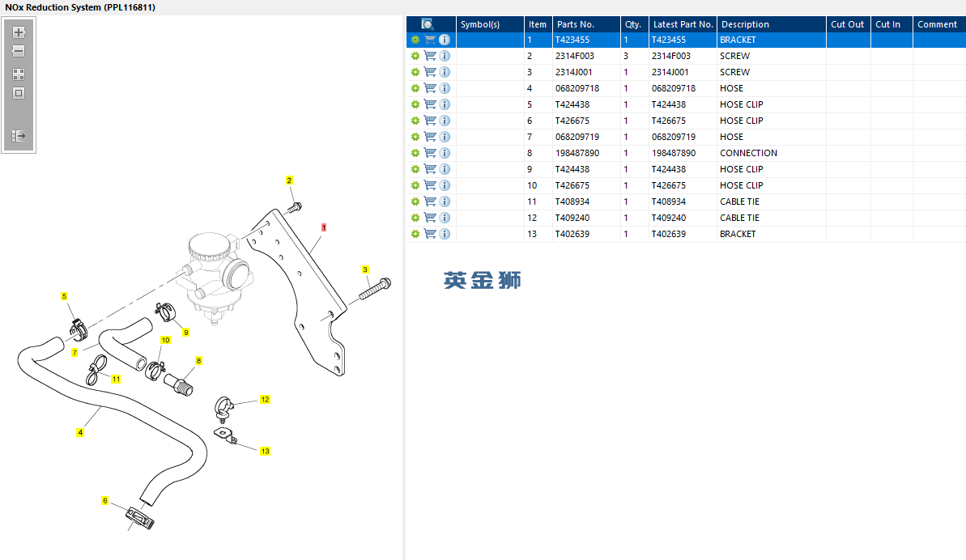Click the CONNECTION description cell

748,153
